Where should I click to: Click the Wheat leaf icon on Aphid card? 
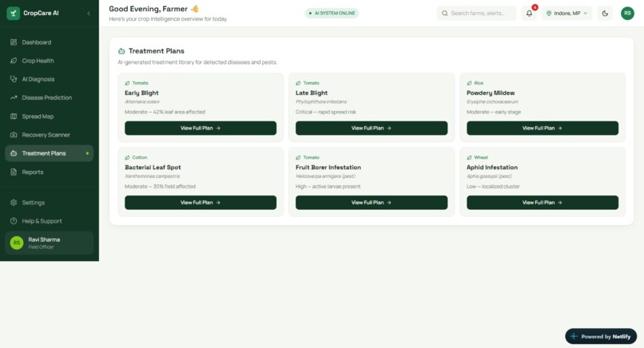coord(469,157)
